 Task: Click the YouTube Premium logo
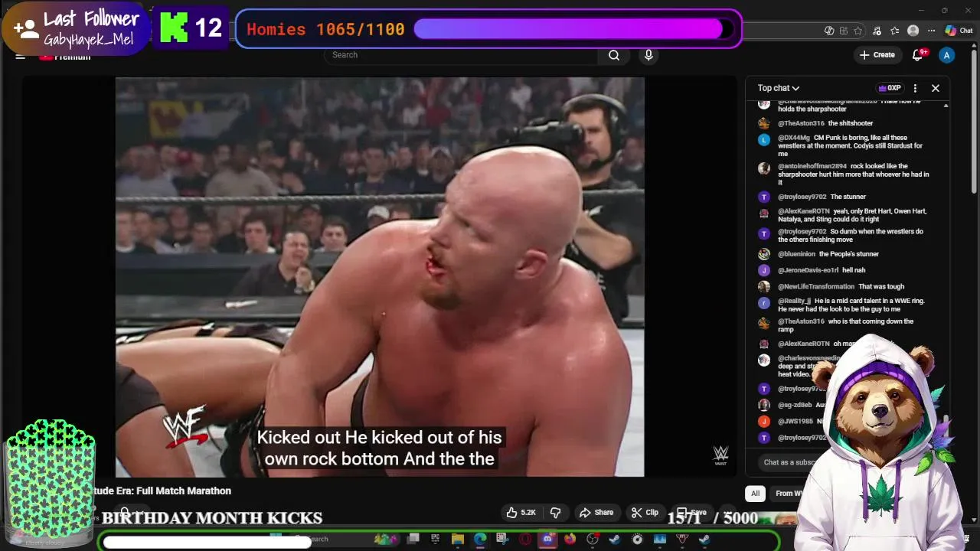(65, 57)
